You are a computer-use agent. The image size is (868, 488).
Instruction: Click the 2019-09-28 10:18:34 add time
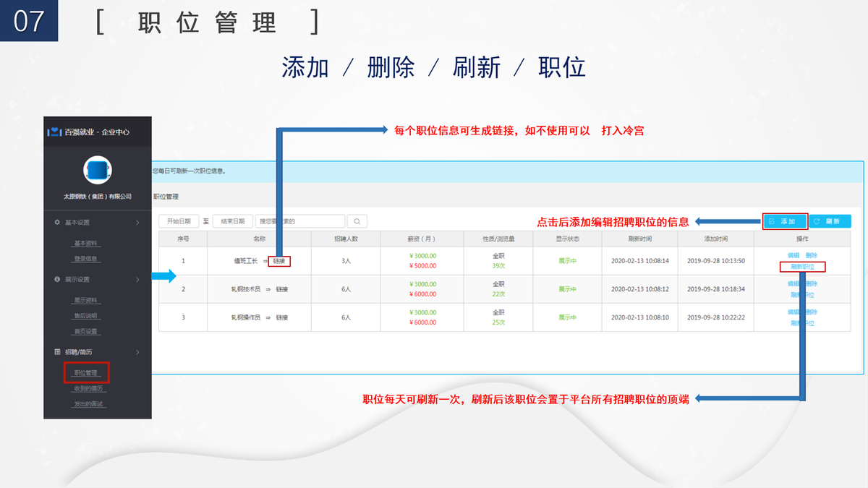tap(716, 289)
